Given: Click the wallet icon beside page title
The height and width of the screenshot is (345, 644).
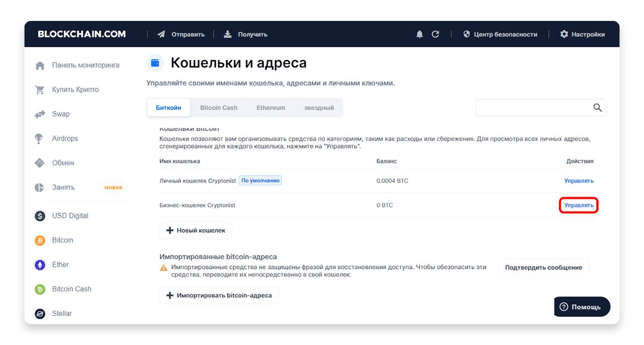Looking at the screenshot, I should [155, 63].
